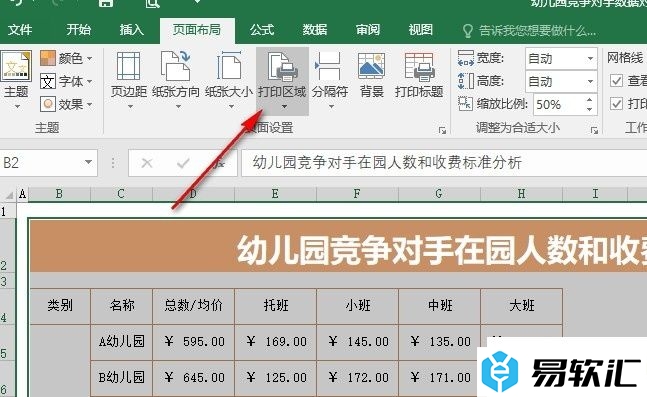Switch to the 插入 Insert tab
The height and width of the screenshot is (397, 647).
(x=131, y=30)
